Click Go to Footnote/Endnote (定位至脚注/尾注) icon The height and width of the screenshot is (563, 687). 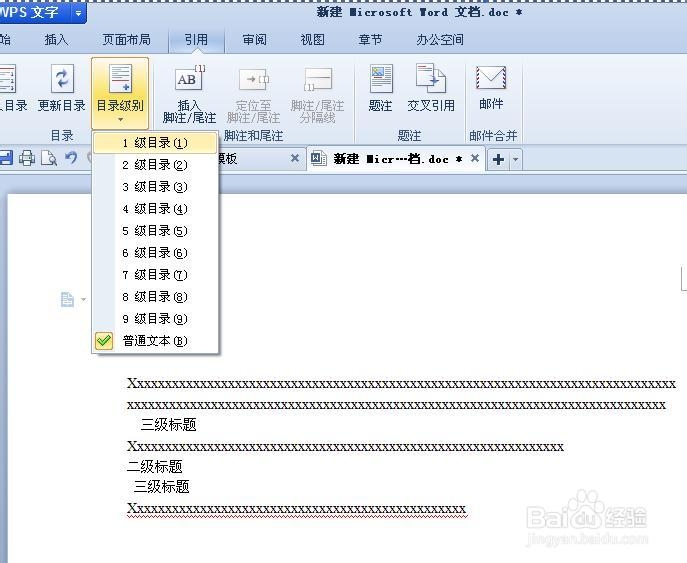pos(254,80)
